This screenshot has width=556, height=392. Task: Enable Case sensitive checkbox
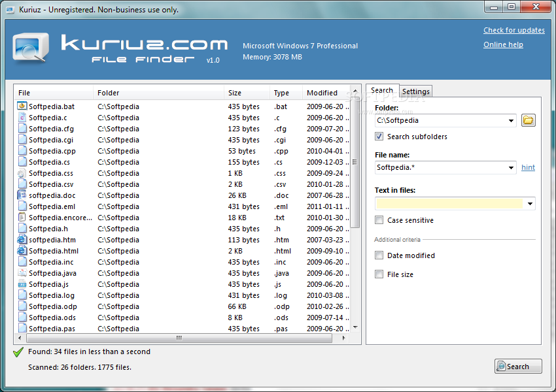click(379, 220)
